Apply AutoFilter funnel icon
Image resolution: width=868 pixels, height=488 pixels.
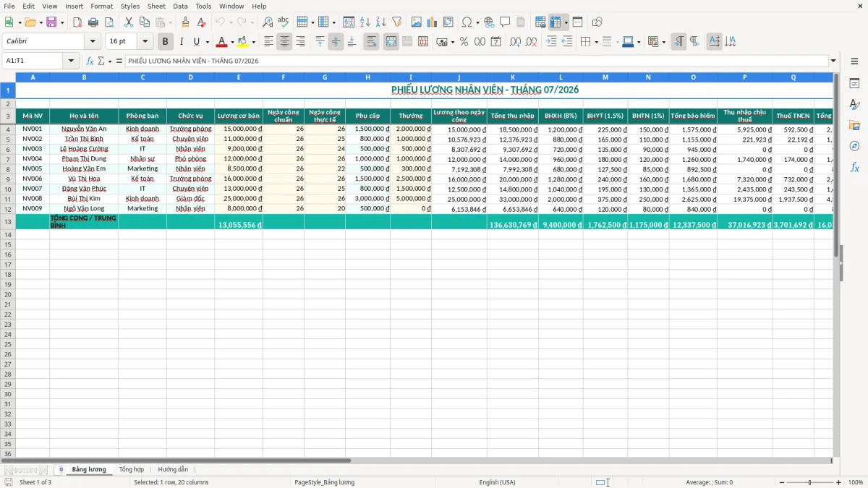[397, 22]
